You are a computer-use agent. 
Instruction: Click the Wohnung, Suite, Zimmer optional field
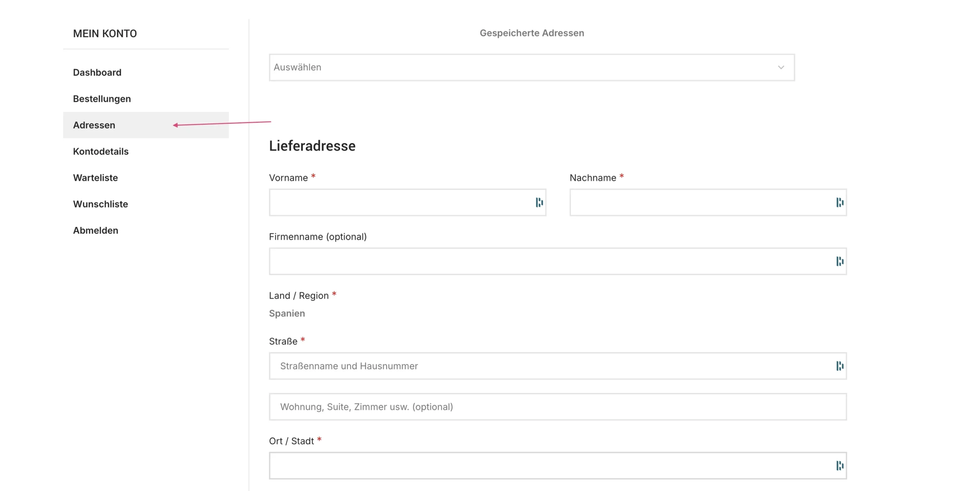click(557, 407)
